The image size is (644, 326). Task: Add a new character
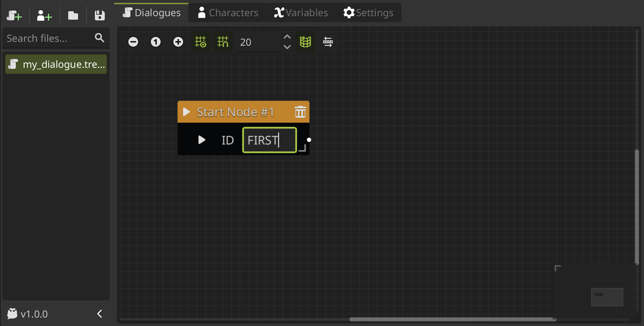point(44,15)
